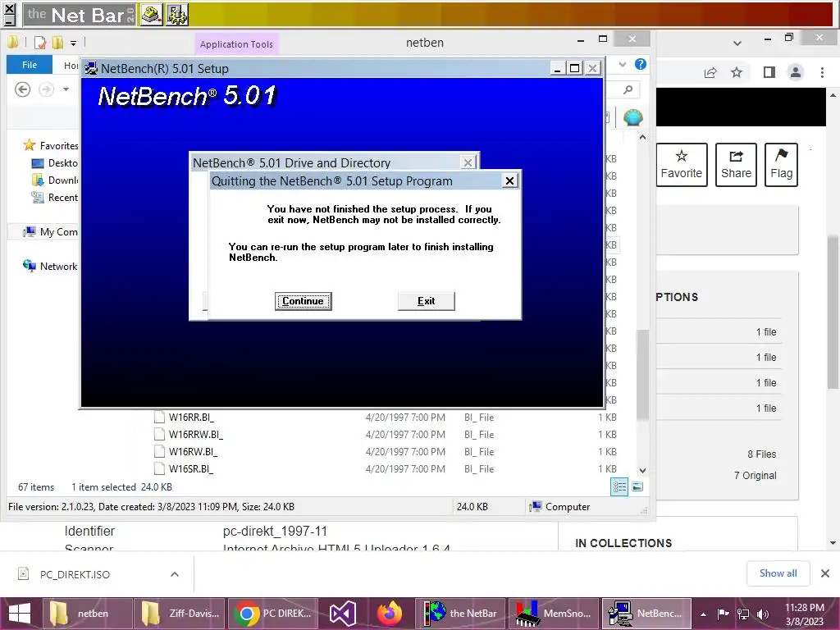
Task: Select file W16RR.BI_
Action: coord(191,418)
